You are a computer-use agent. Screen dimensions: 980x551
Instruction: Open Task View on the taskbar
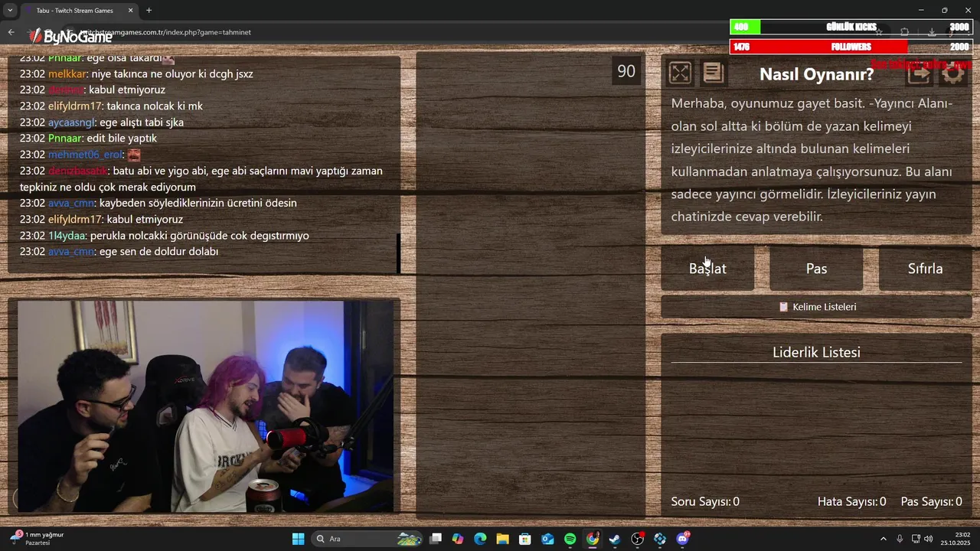click(x=436, y=539)
